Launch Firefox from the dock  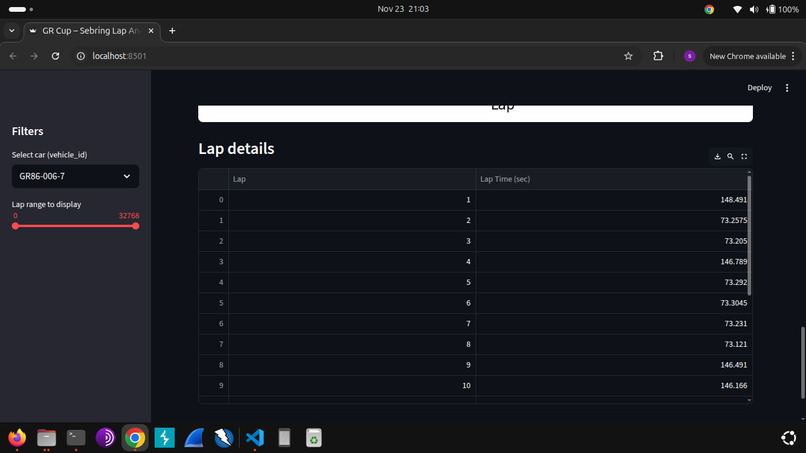click(17, 438)
